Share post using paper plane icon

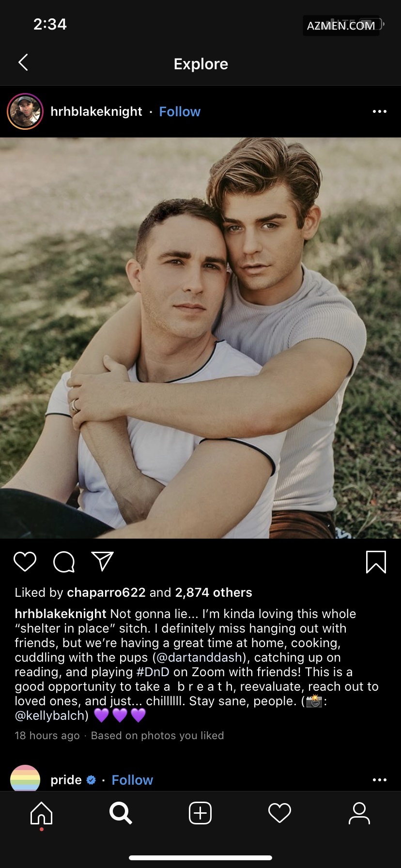[102, 561]
